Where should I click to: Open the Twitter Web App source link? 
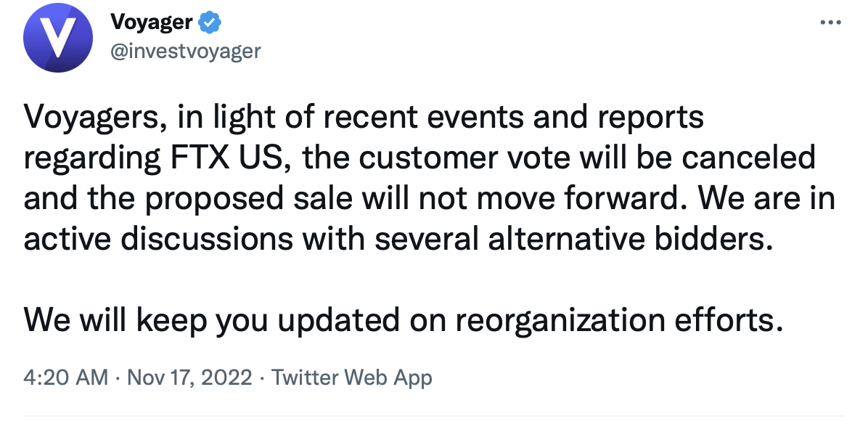click(x=352, y=378)
